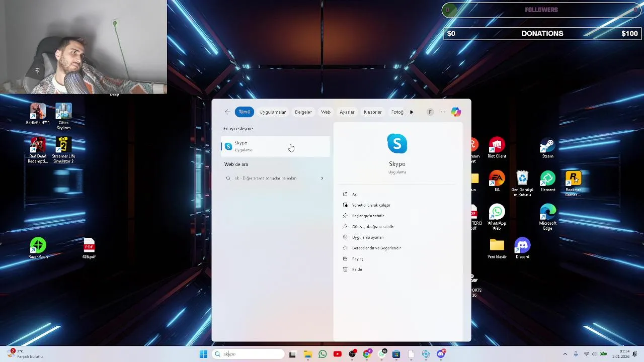Click the webcam overlay thumbnail

(84, 47)
